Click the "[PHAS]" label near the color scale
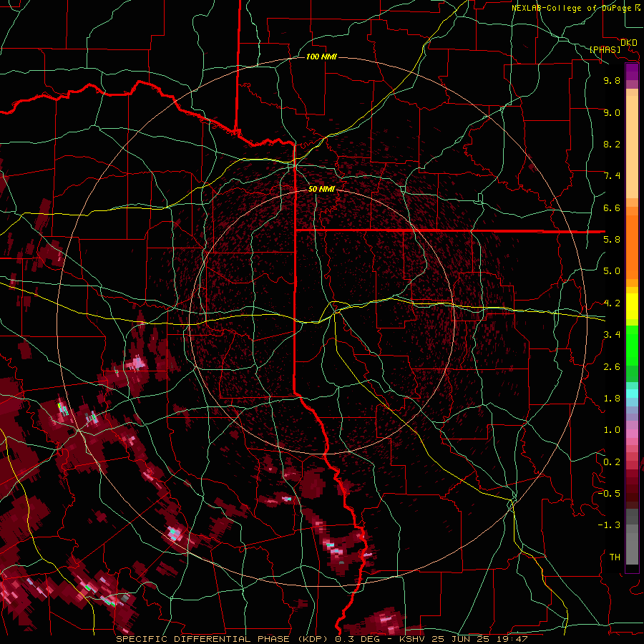 point(605,50)
